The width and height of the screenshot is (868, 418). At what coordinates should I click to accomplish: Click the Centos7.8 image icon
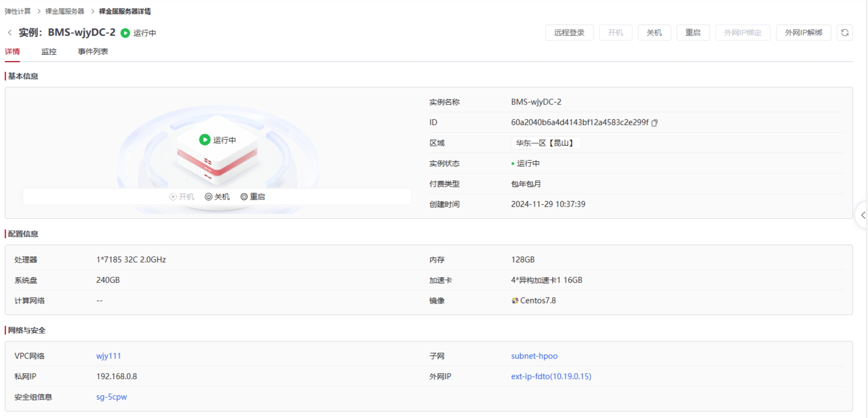click(x=515, y=300)
